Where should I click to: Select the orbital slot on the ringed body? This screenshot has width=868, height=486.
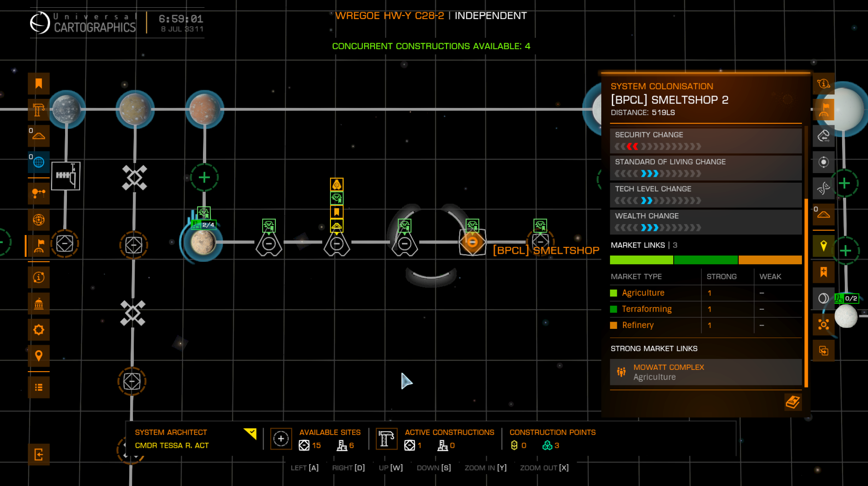404,245
